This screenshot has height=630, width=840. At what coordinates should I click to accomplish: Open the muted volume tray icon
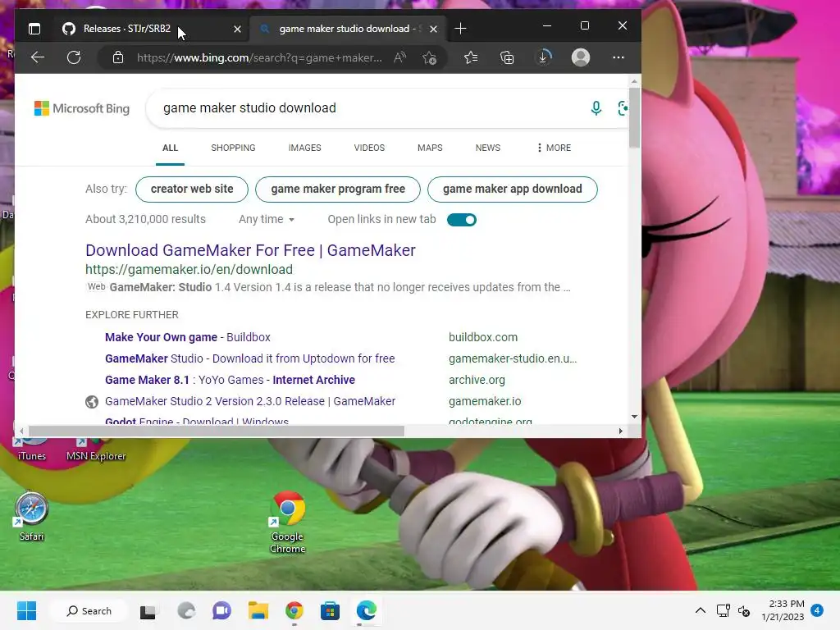[744, 610]
